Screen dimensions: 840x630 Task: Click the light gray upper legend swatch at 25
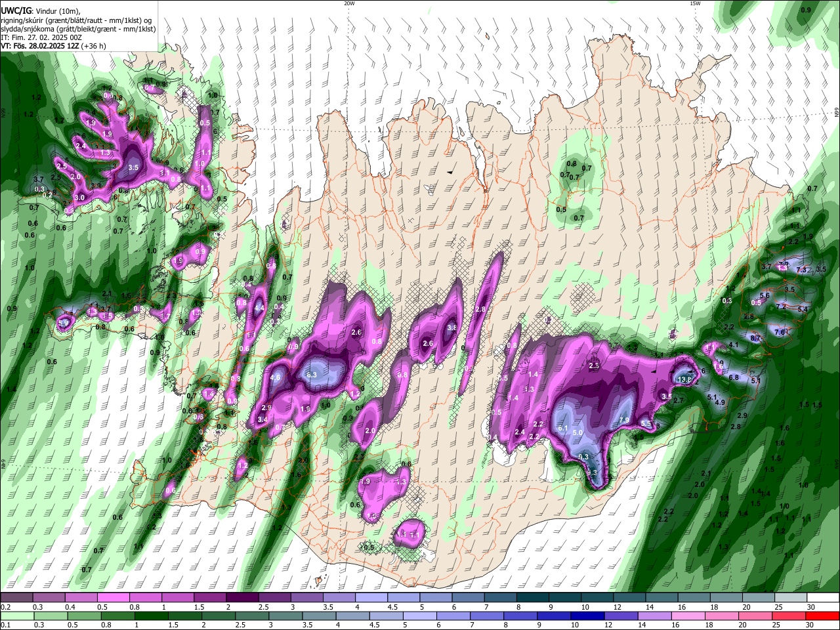point(791,598)
